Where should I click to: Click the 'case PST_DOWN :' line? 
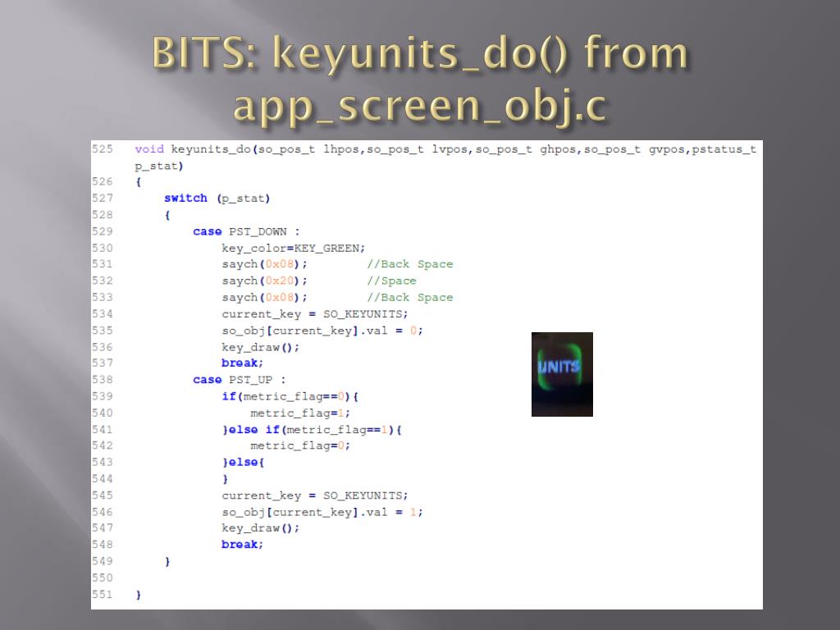pos(246,231)
